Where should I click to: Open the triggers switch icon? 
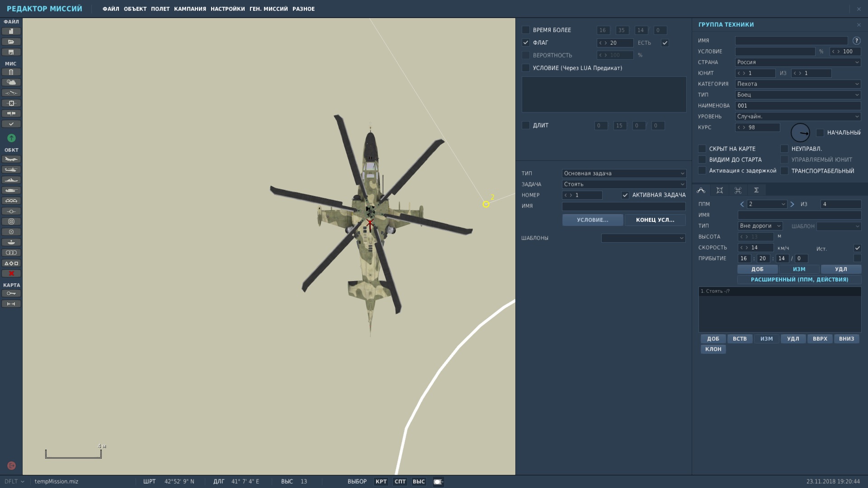tap(11, 93)
